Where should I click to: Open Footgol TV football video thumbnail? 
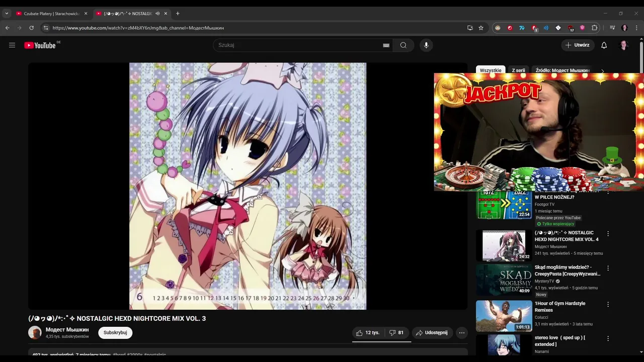coord(504,205)
